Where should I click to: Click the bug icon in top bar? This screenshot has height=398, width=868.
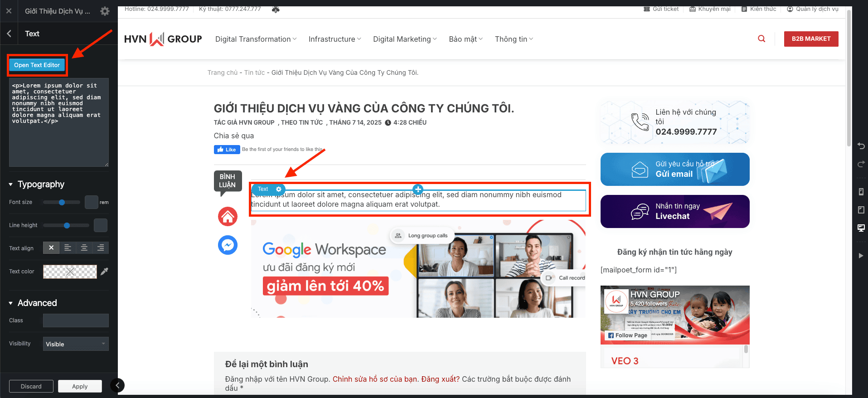click(x=276, y=9)
